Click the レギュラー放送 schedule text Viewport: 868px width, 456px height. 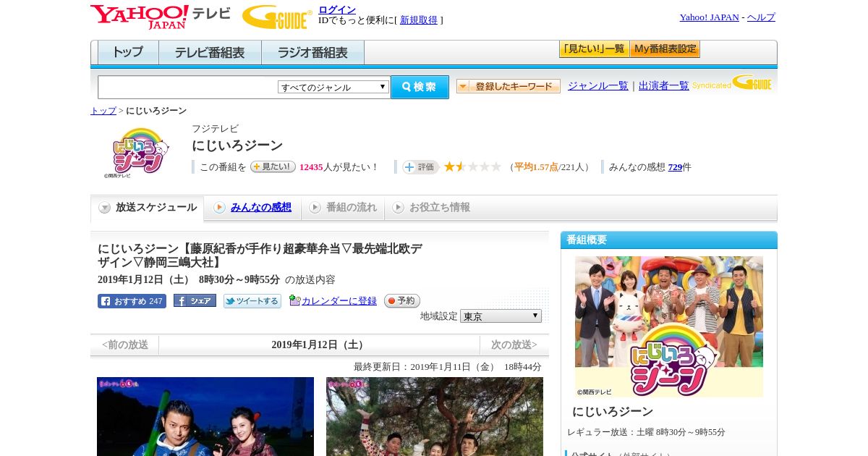(646, 432)
